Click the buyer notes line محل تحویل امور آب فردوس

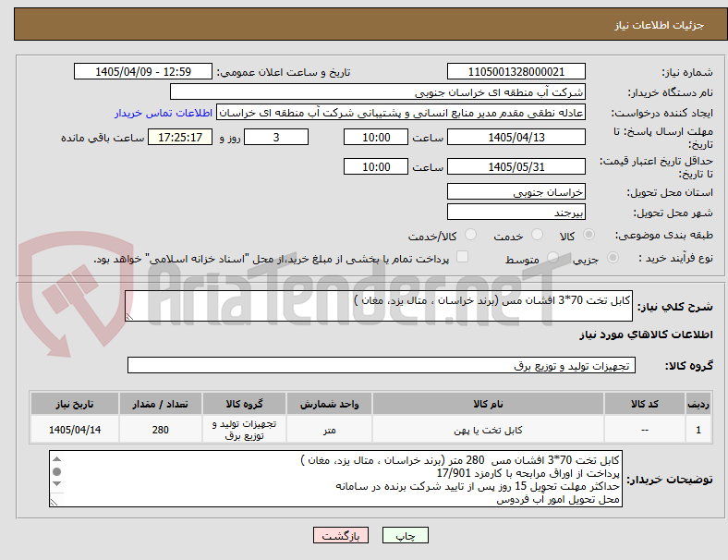click(558, 500)
